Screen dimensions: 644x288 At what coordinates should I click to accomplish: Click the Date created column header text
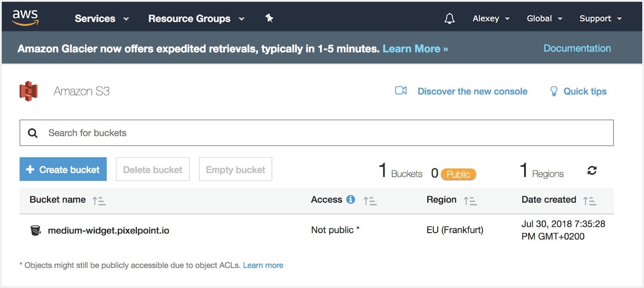(x=549, y=199)
